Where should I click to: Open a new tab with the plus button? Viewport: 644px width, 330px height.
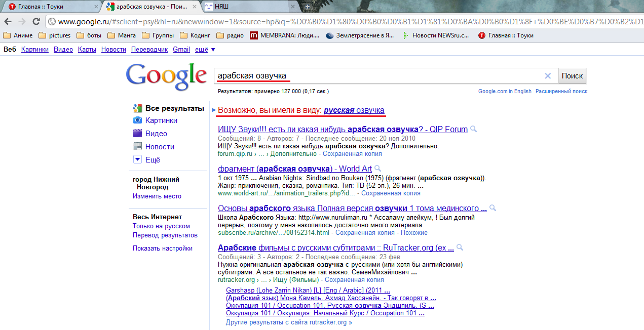point(307,7)
